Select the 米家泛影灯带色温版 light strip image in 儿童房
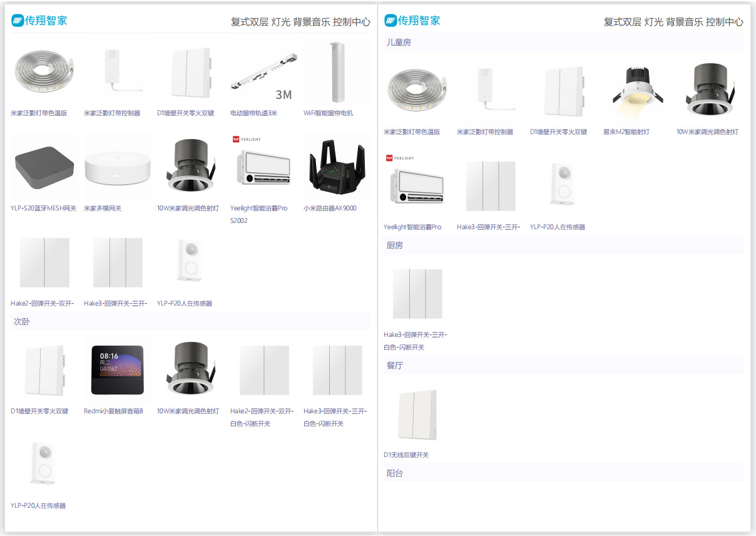 (x=417, y=91)
